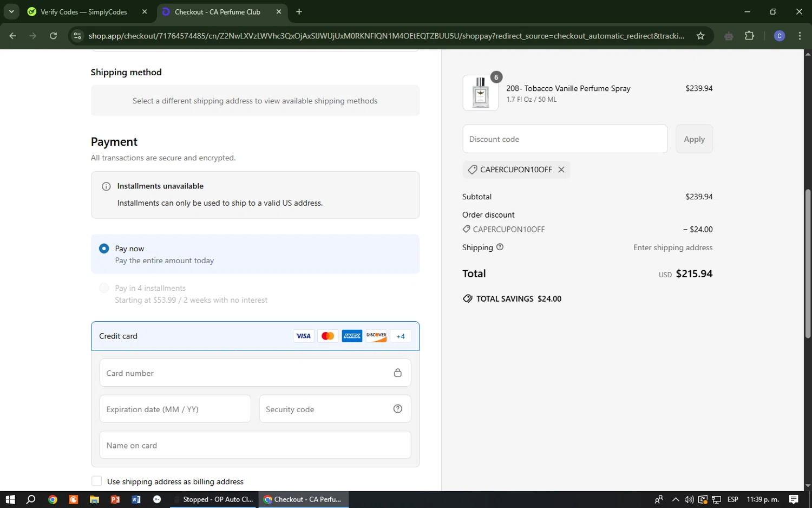Open the notification center icon
The height and width of the screenshot is (508, 812).
click(794, 499)
